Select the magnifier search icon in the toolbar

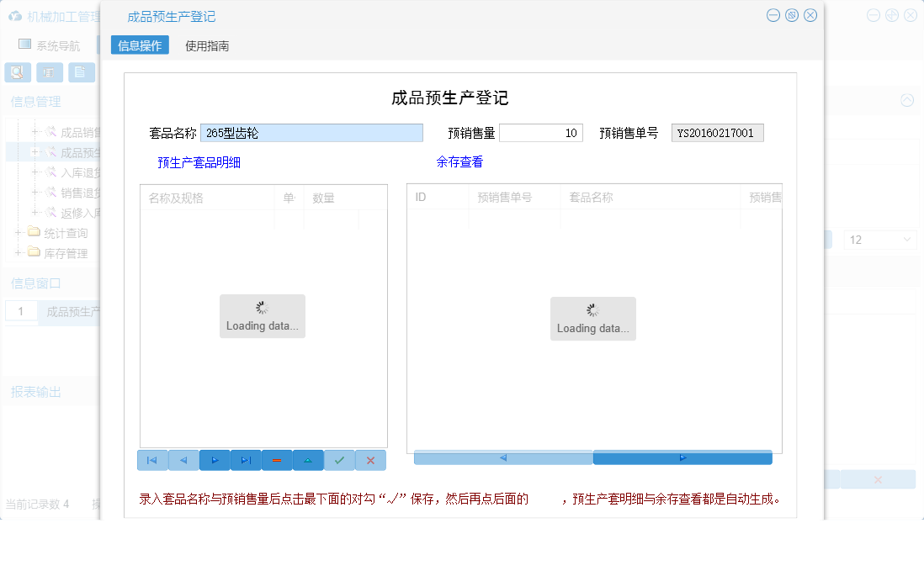(17, 72)
